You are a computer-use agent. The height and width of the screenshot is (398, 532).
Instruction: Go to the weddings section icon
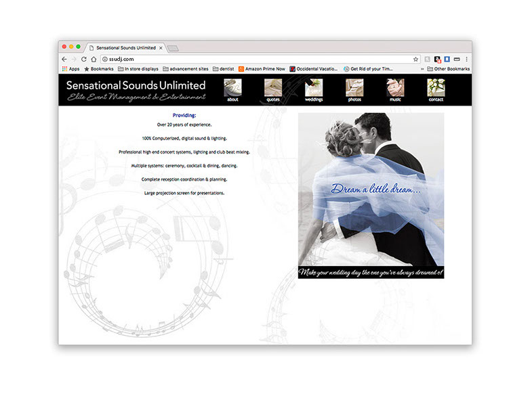click(x=314, y=88)
